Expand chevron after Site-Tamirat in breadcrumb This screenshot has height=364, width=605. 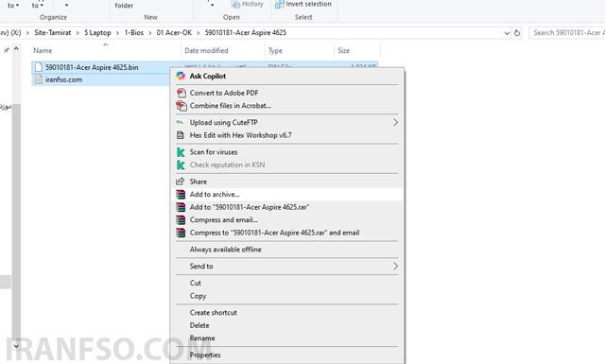78,33
